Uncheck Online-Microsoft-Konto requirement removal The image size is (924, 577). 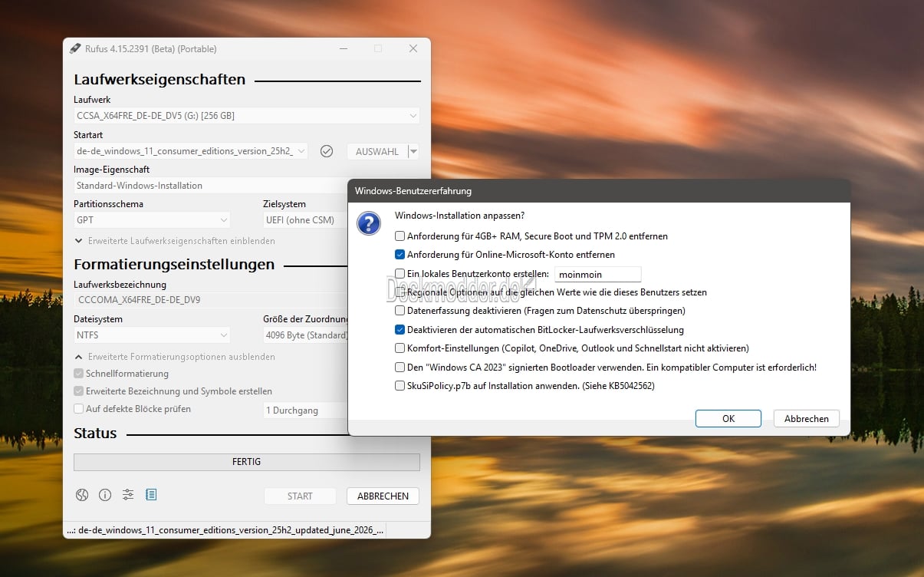(x=400, y=255)
